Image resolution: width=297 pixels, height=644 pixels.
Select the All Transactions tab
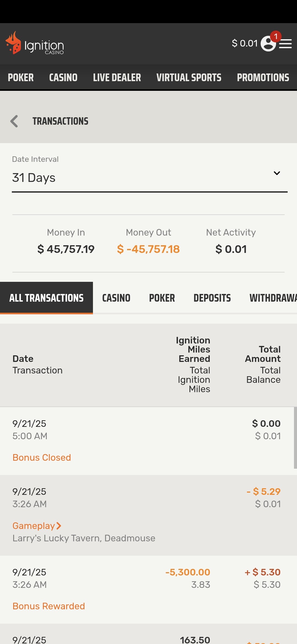(x=46, y=298)
